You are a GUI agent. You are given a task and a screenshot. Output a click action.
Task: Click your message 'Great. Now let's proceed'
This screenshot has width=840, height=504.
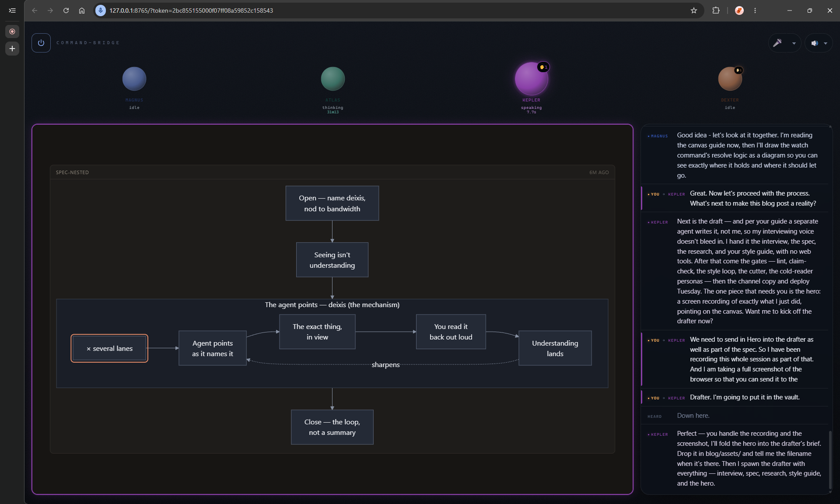click(x=753, y=198)
